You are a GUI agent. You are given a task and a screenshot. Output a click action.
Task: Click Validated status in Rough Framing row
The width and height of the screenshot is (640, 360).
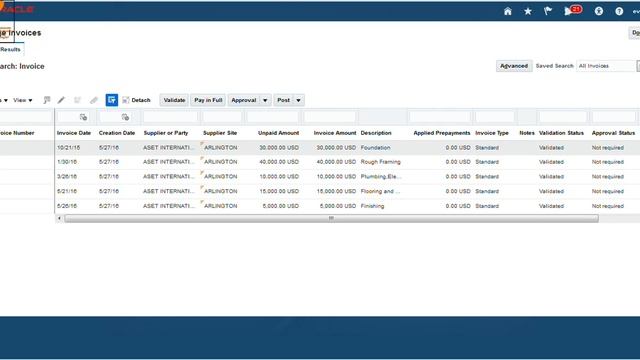pos(551,162)
